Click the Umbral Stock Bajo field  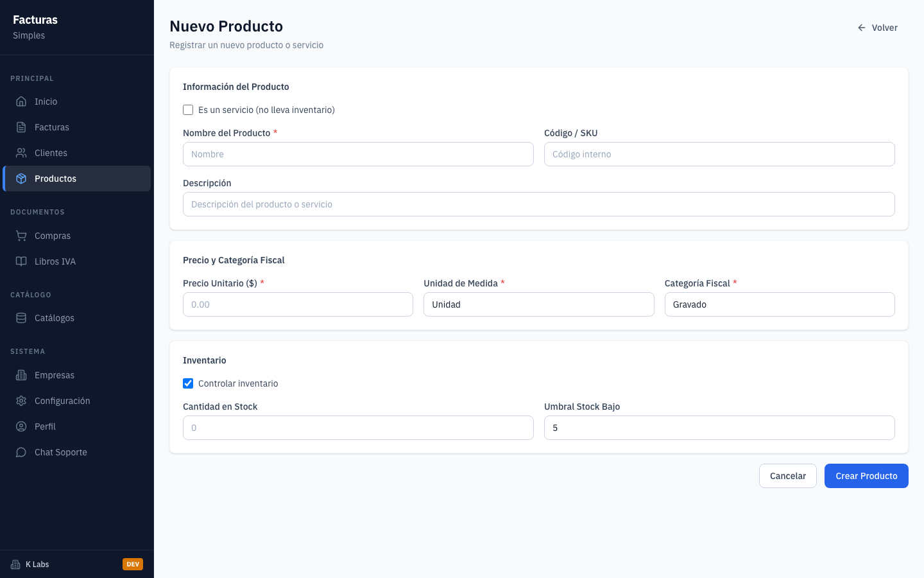[x=719, y=428]
